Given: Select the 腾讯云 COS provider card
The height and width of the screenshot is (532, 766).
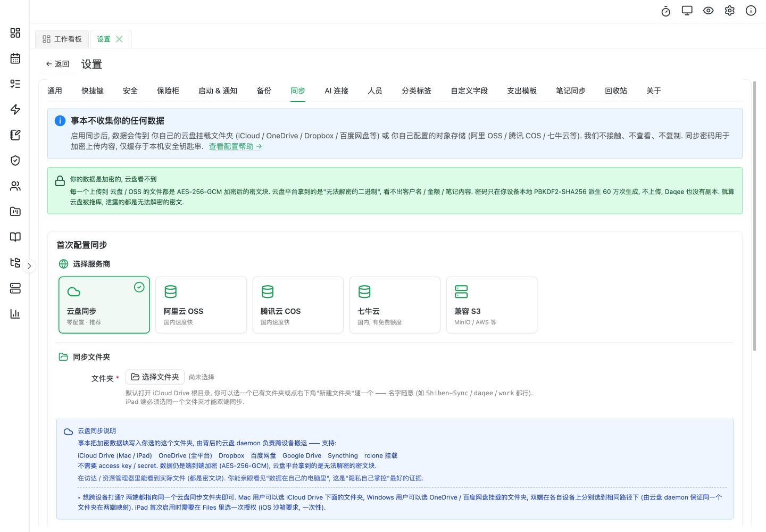Looking at the screenshot, I should pos(298,305).
